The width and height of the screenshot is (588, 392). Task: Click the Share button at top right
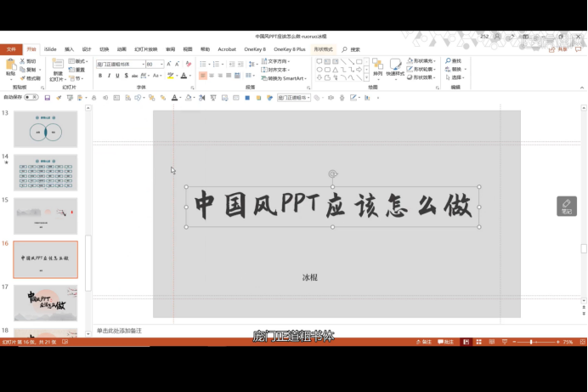tap(558, 49)
